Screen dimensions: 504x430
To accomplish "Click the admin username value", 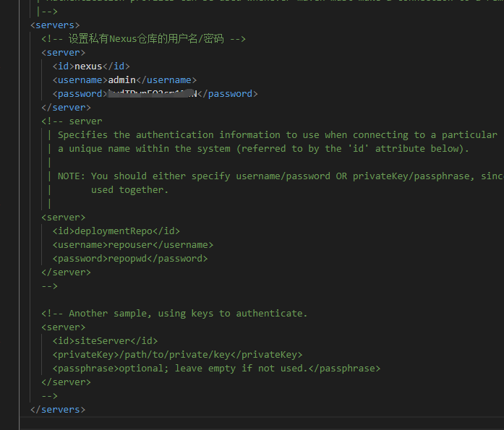I will tap(121, 80).
